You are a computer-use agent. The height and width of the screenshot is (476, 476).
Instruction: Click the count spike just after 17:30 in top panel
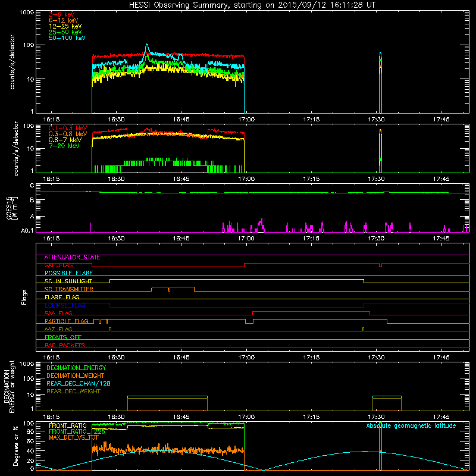coord(380,82)
